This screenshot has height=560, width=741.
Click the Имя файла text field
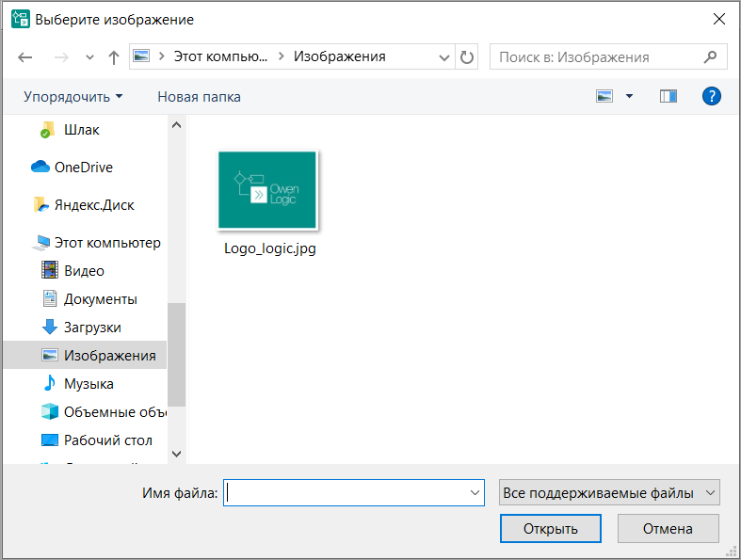[346, 493]
